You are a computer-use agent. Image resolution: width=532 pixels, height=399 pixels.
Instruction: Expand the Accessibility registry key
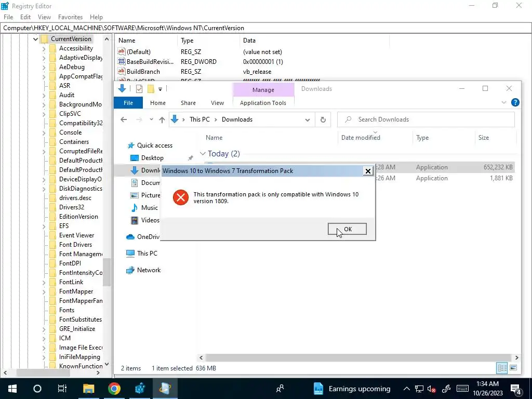(44, 48)
